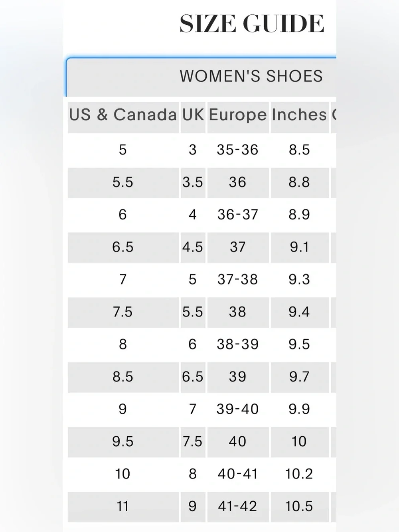
Task: Select US size 5 cell
Action: click(x=123, y=150)
